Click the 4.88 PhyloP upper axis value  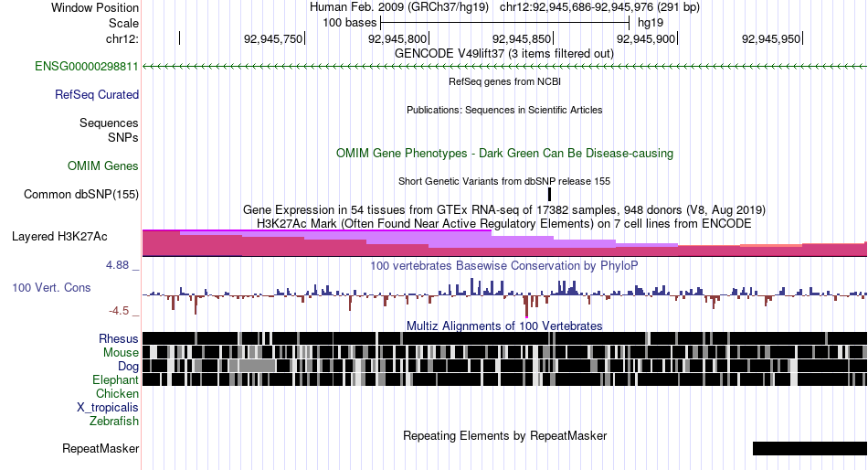click(x=117, y=265)
